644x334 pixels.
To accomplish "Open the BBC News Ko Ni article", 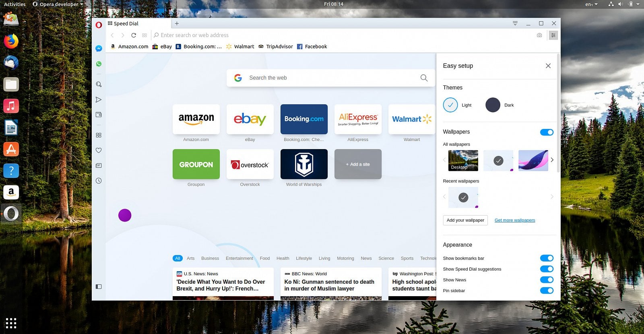I will tap(331, 284).
